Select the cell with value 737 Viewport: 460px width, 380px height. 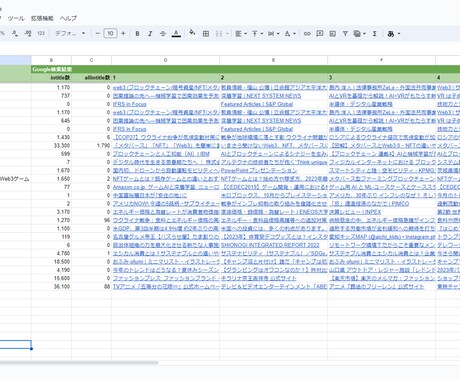coord(51,96)
